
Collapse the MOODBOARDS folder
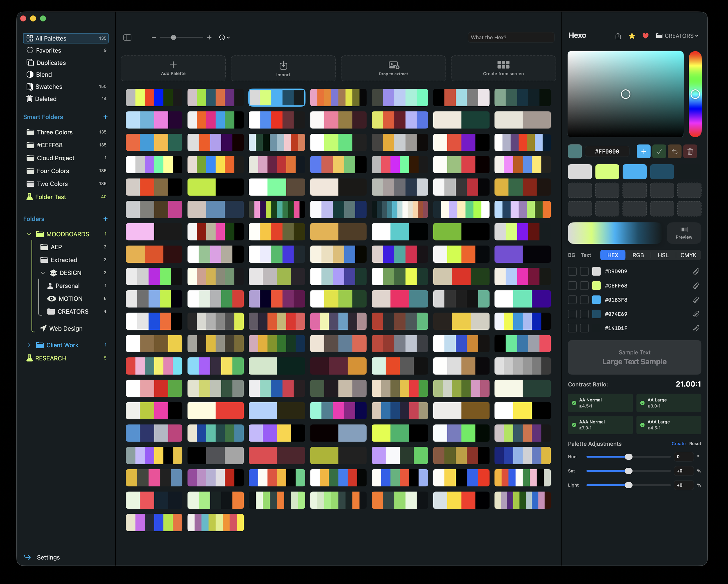29,234
